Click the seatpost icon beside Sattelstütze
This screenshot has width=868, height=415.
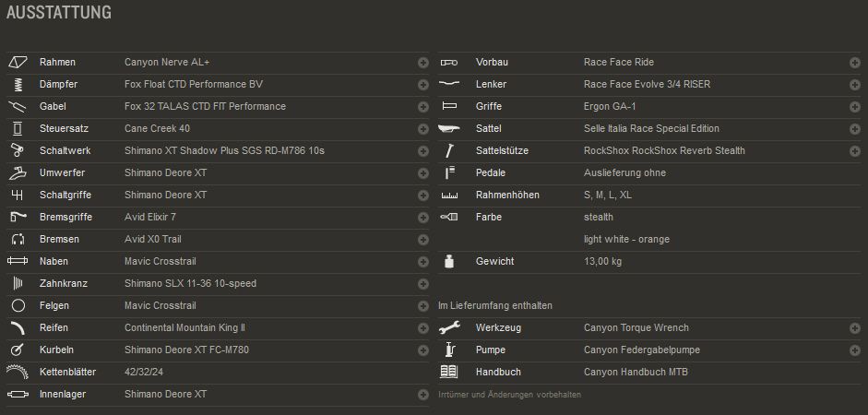[449, 150]
